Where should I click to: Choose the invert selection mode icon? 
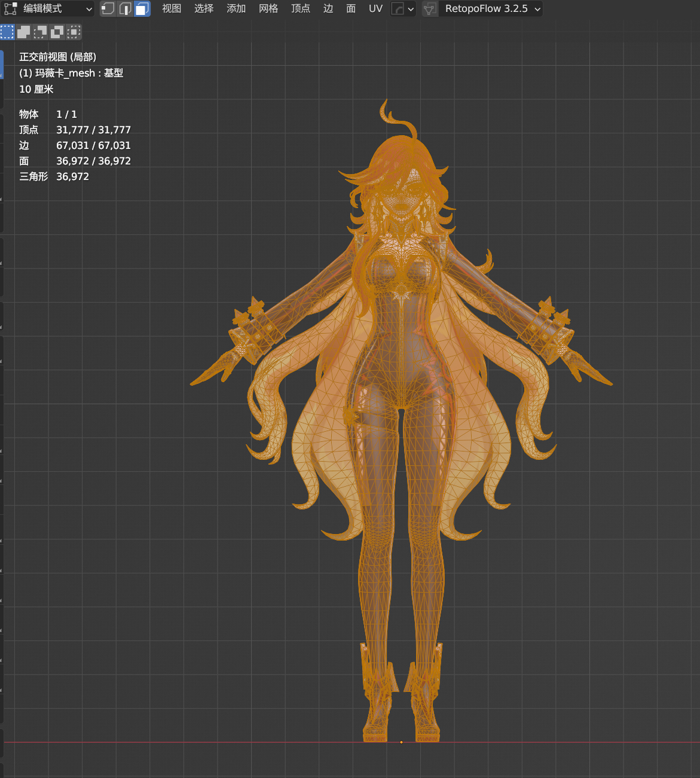pyautogui.click(x=57, y=32)
